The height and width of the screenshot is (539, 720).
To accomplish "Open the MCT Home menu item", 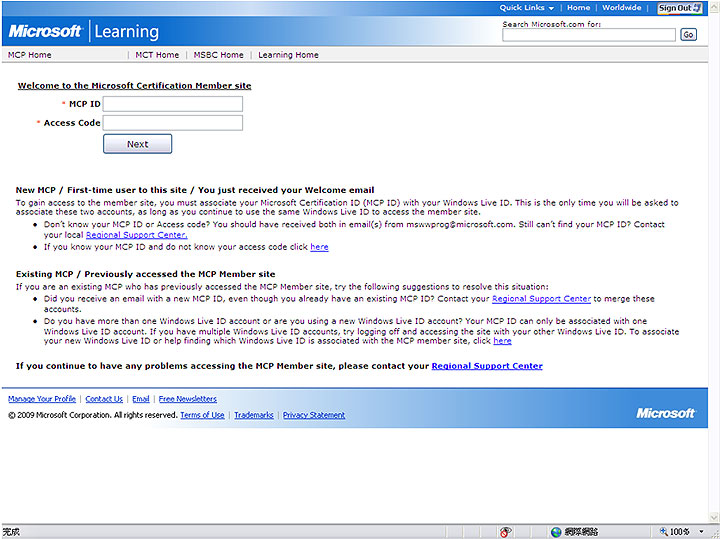I will pyautogui.click(x=157, y=55).
